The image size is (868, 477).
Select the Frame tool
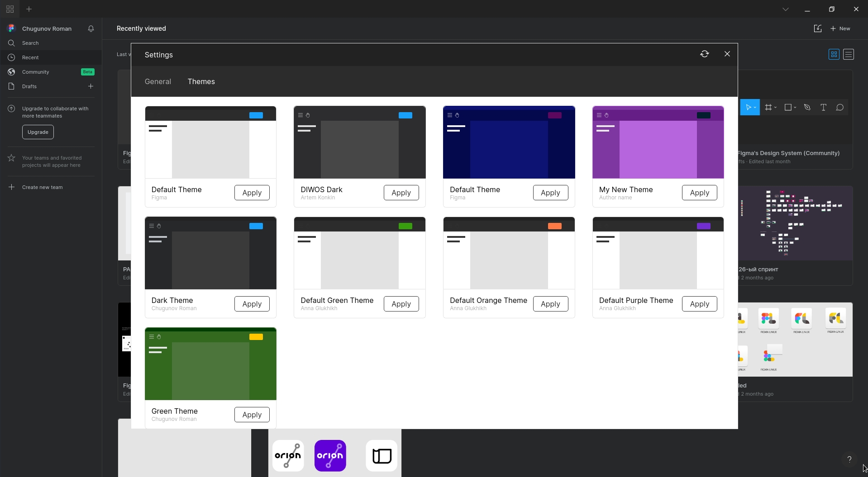tap(768, 108)
